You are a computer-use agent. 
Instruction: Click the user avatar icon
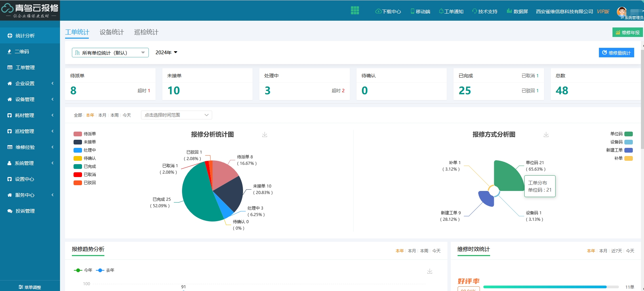tap(621, 12)
